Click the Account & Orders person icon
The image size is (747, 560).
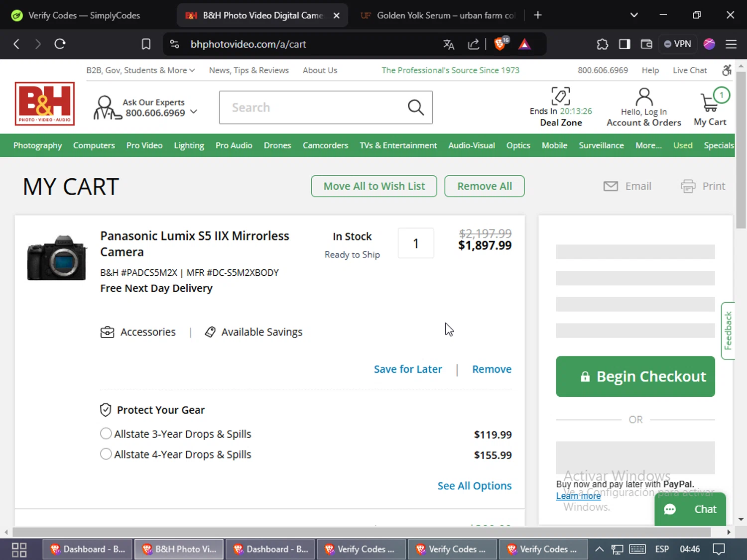point(644,96)
